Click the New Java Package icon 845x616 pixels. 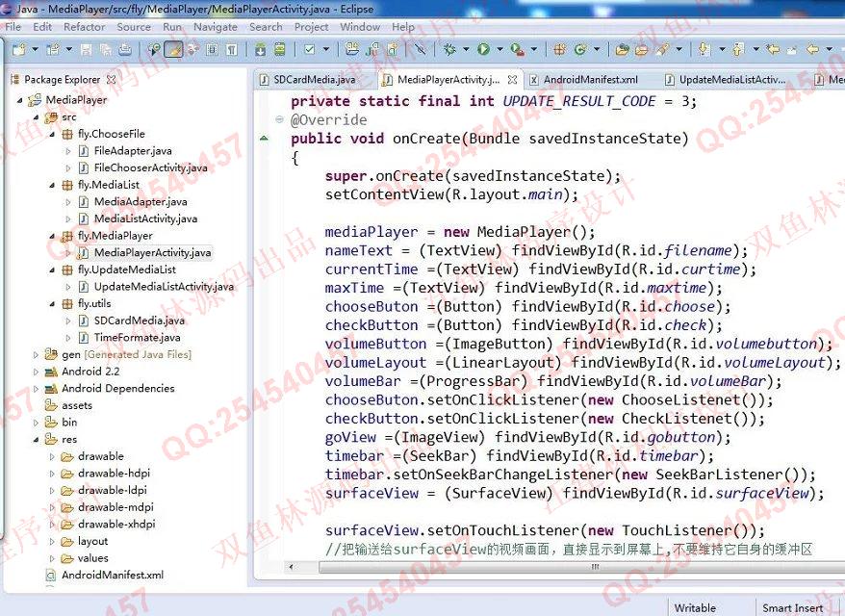pyautogui.click(x=560, y=50)
